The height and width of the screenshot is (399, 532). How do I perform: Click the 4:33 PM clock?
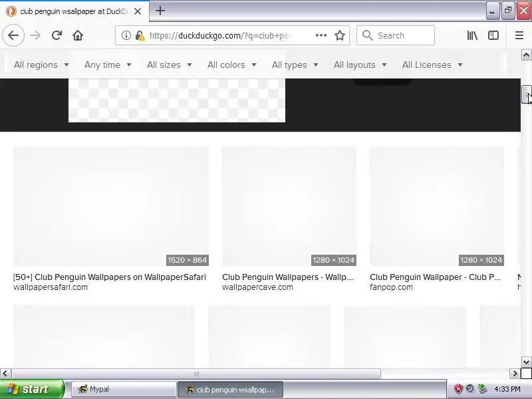[x=507, y=389]
